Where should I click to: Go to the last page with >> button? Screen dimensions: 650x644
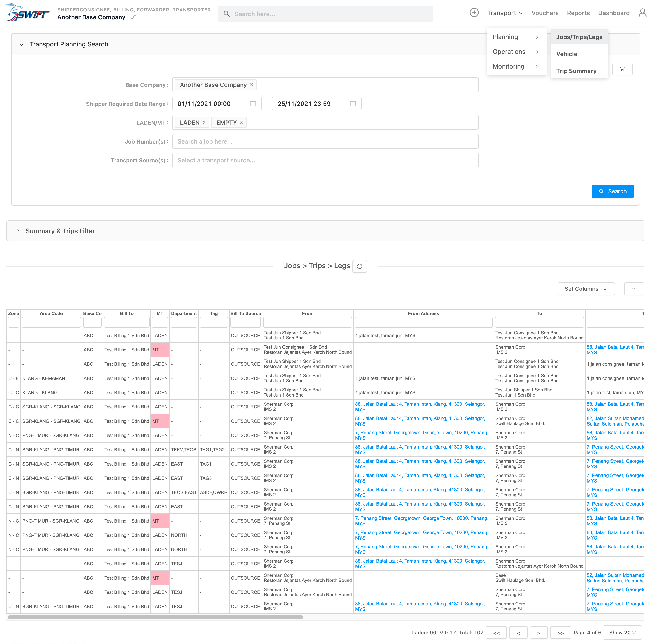[560, 632]
